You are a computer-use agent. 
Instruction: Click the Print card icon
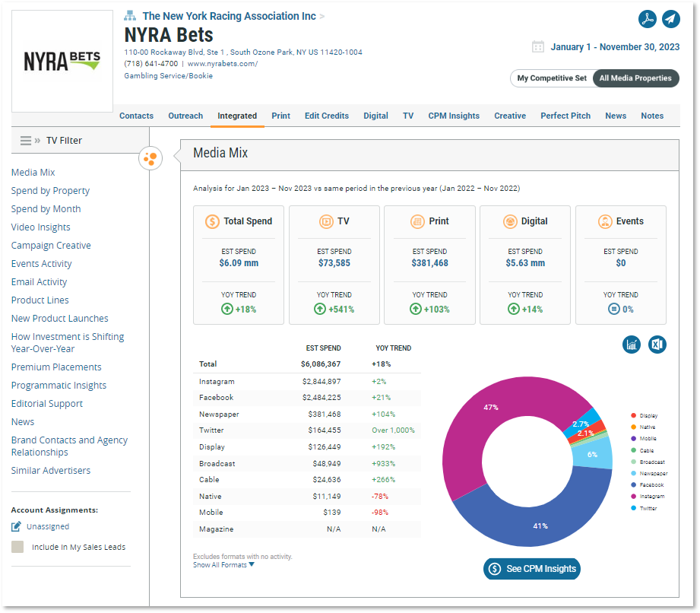tap(417, 221)
